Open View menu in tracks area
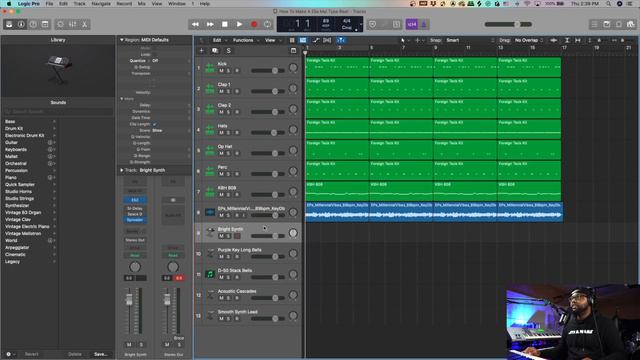 point(272,40)
